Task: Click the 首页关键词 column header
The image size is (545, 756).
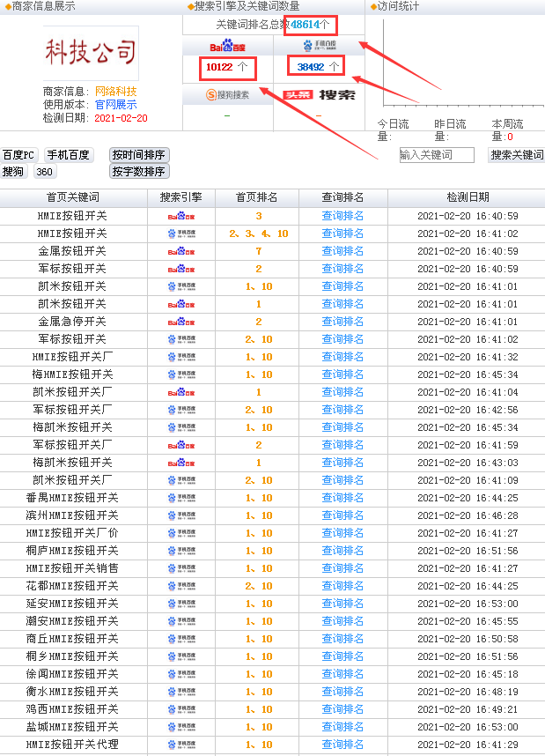Action: [x=73, y=197]
